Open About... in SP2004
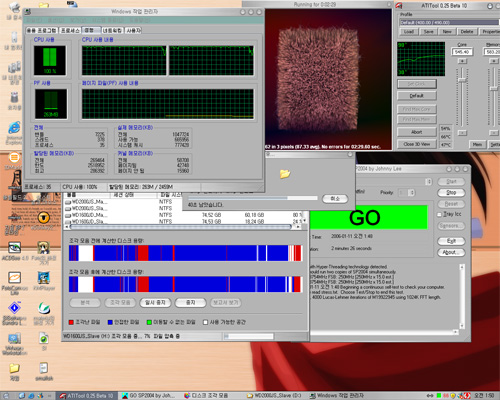The width and height of the screenshot is (500, 400). (451, 252)
